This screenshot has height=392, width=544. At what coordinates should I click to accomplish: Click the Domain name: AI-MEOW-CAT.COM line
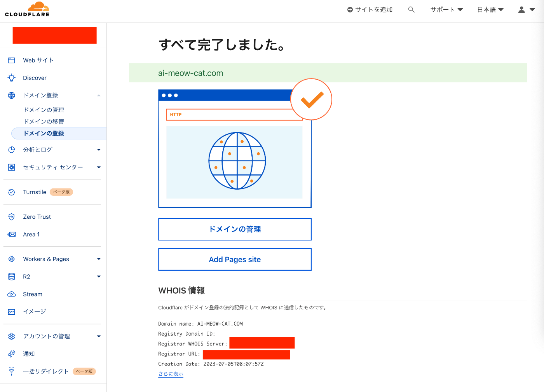click(201, 324)
